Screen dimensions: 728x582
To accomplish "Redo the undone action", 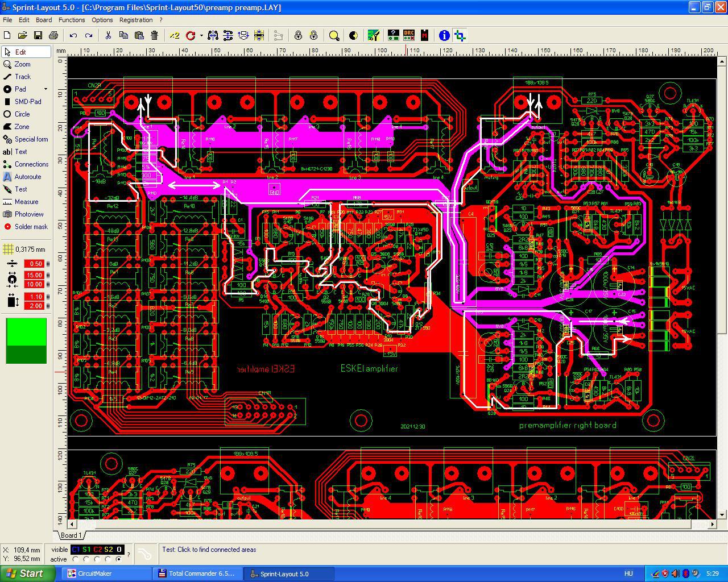I will (x=89, y=35).
